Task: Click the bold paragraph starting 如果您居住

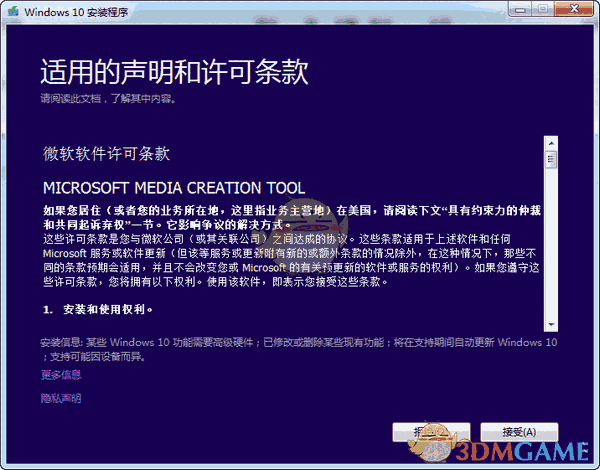Action: [292, 217]
